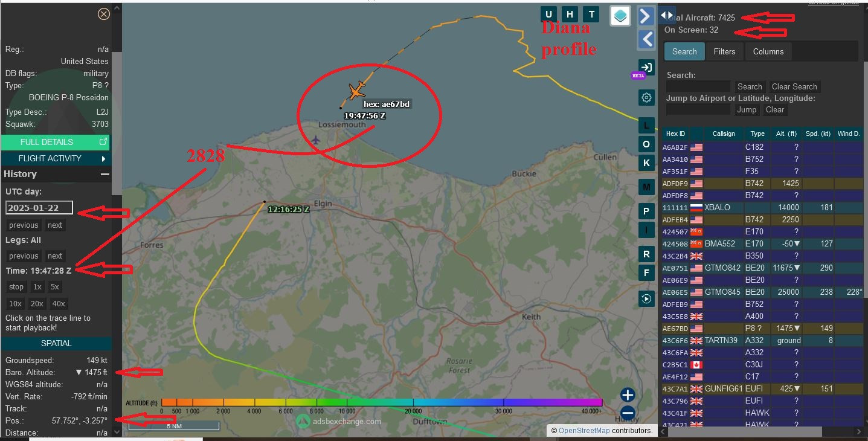Toggle the L map overlay button
The image size is (868, 441).
(x=646, y=126)
